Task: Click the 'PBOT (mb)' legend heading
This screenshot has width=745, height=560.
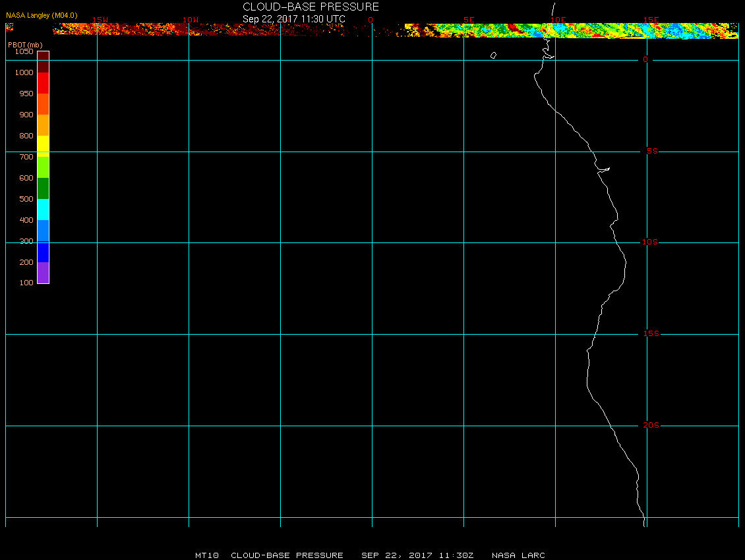Action: point(25,45)
